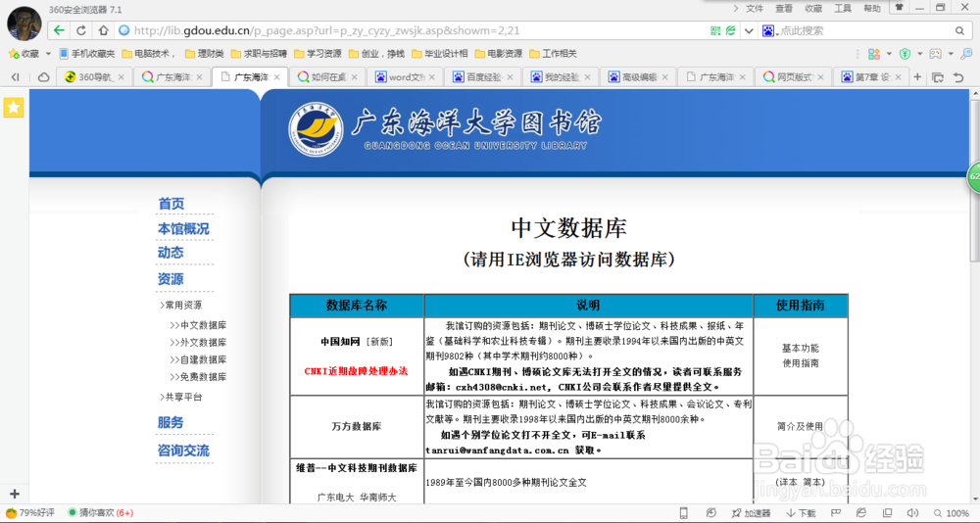Click the 下载 download status bar button
The width and height of the screenshot is (980, 523).
802,513
